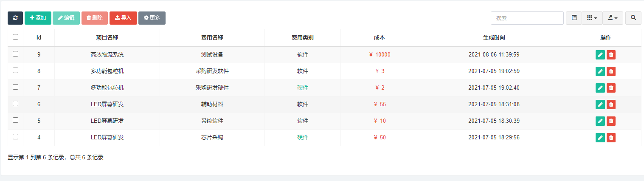Check the row checkbox for Id 6
The image size is (644, 181).
(16, 104)
